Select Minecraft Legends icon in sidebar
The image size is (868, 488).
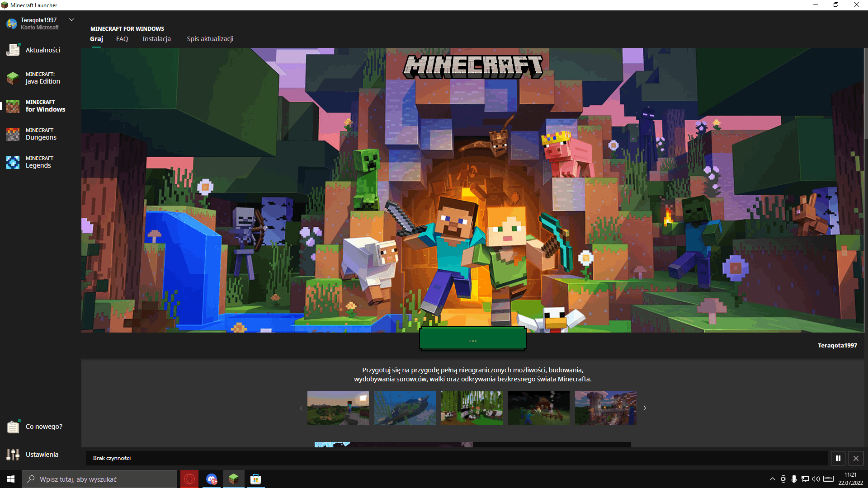(13, 162)
